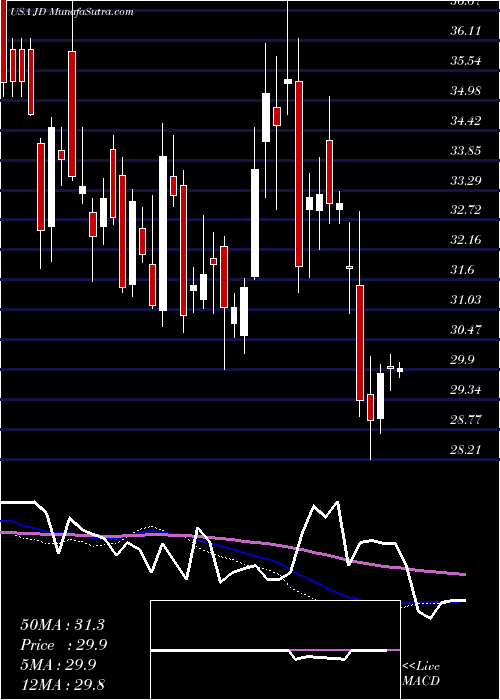Click the 29.9 price axis label

[462, 360]
